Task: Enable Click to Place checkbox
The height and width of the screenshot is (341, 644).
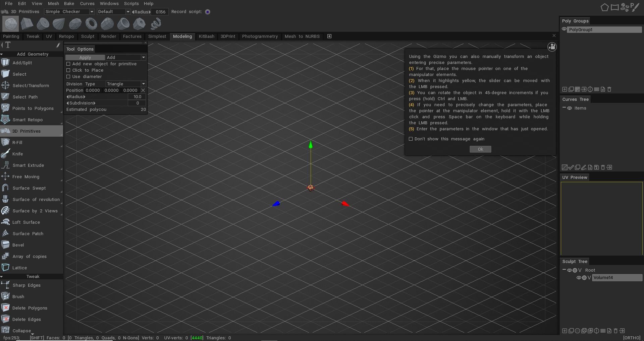Action: tap(68, 70)
